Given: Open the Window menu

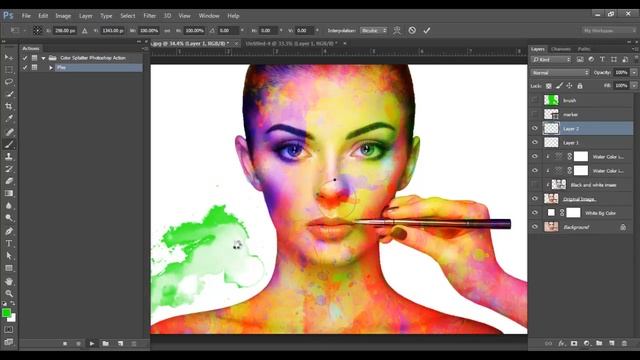Looking at the screenshot, I should tap(209, 16).
